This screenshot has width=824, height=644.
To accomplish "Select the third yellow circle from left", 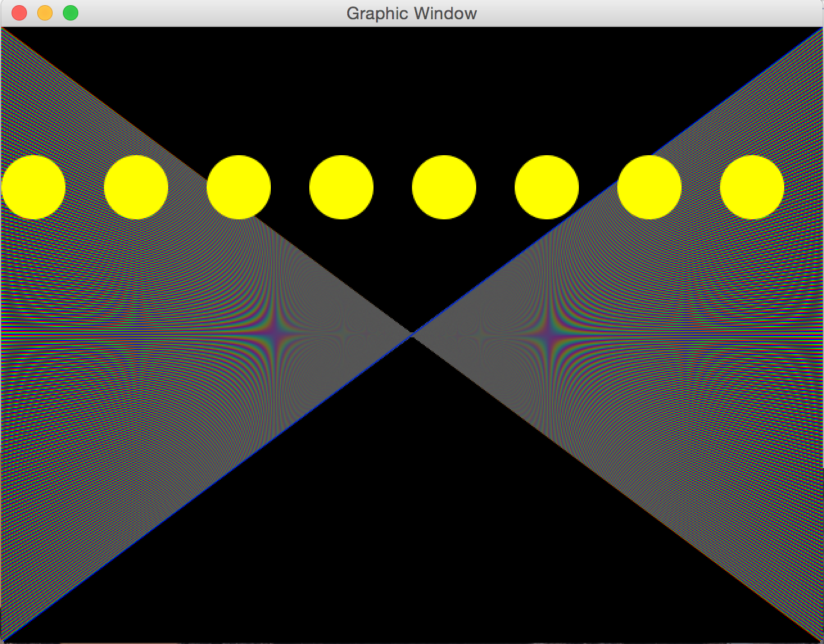I will pos(239,187).
